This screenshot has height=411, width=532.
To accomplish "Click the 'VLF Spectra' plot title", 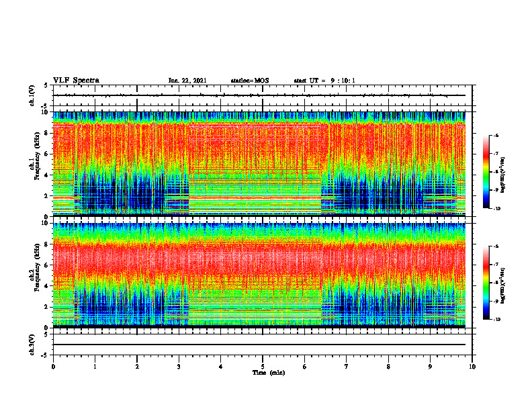I will 76,81.
